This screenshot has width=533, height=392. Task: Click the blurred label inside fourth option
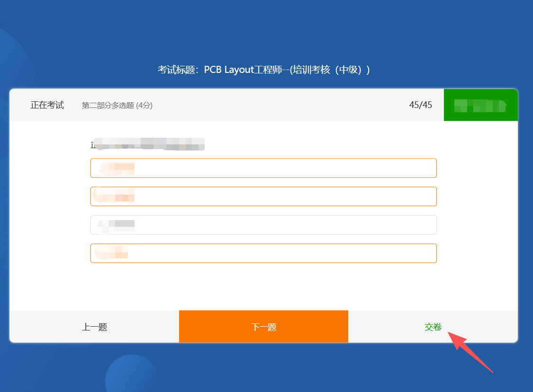click(112, 252)
